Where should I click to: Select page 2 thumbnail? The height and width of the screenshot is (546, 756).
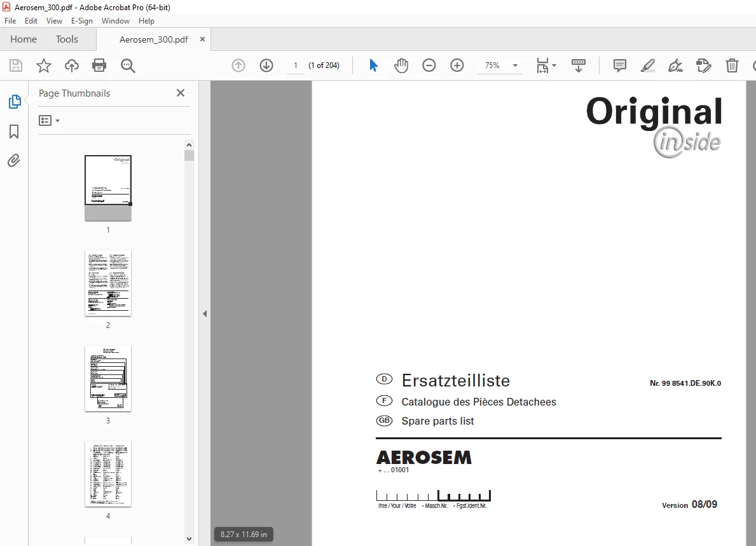pyautogui.click(x=108, y=283)
